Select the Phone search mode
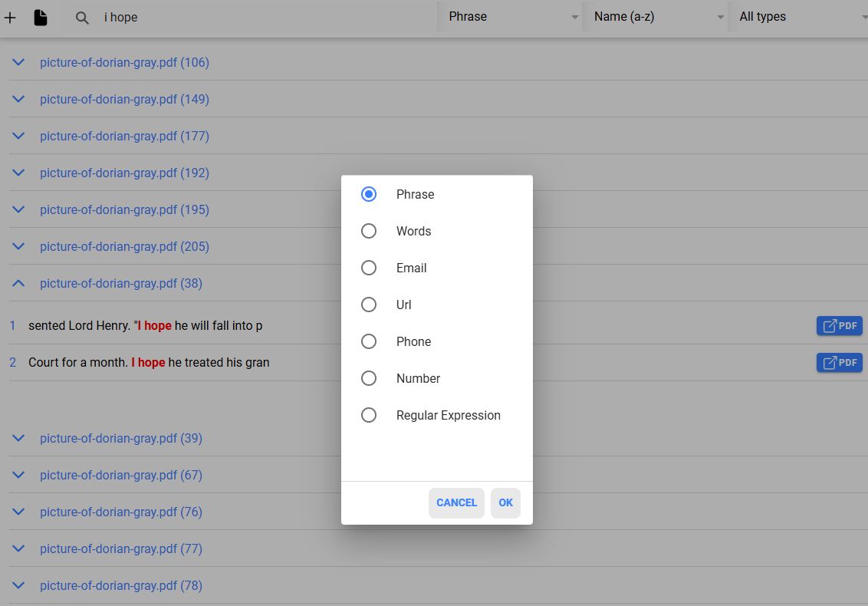 pyautogui.click(x=369, y=341)
